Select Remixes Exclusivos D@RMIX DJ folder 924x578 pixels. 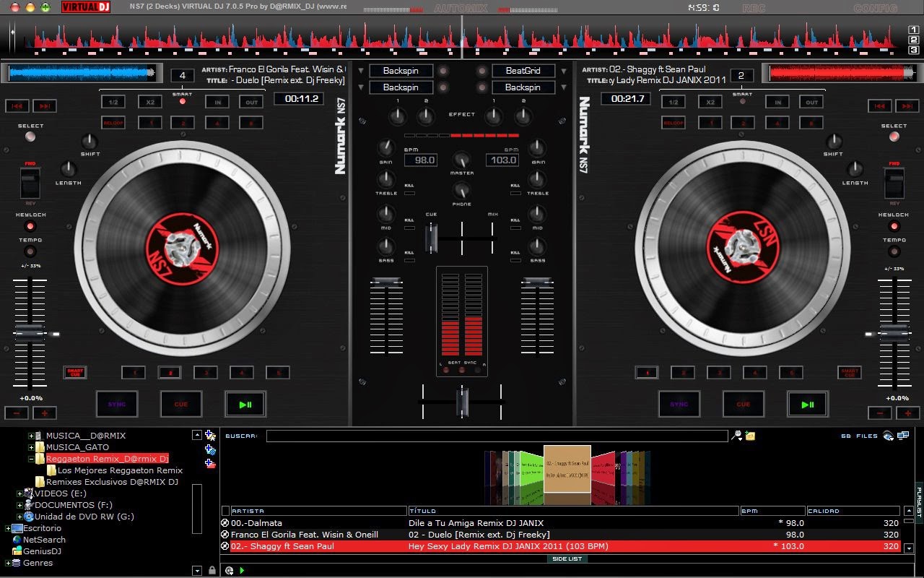coord(112,482)
